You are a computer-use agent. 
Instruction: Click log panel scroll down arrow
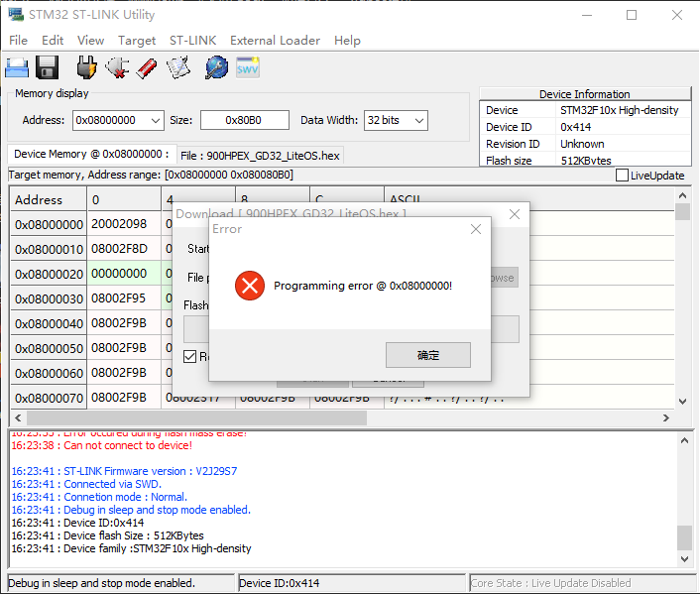tap(684, 558)
